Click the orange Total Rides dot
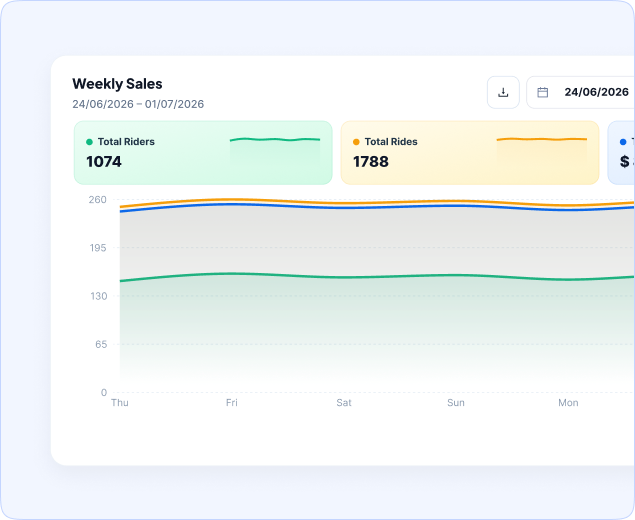Screen dimensions: 635x520 click(356, 142)
